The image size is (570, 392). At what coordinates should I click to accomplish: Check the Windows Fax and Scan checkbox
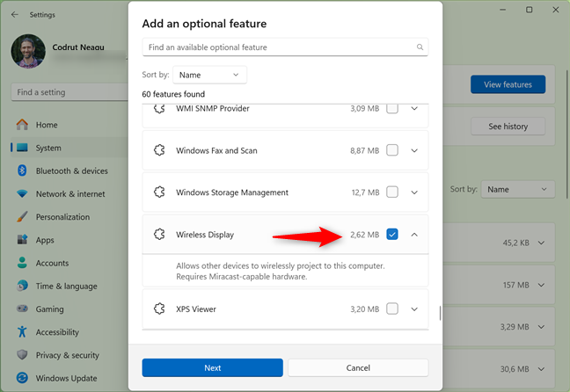(392, 150)
